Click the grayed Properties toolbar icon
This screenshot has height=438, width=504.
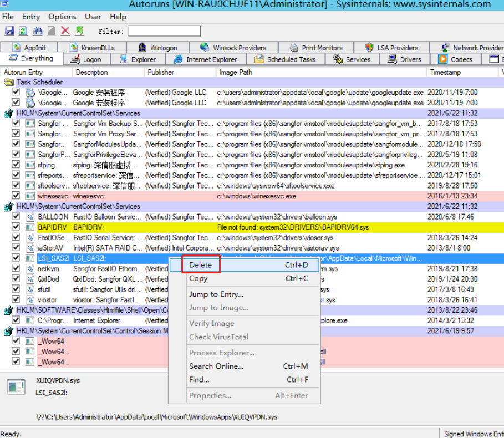(51, 31)
